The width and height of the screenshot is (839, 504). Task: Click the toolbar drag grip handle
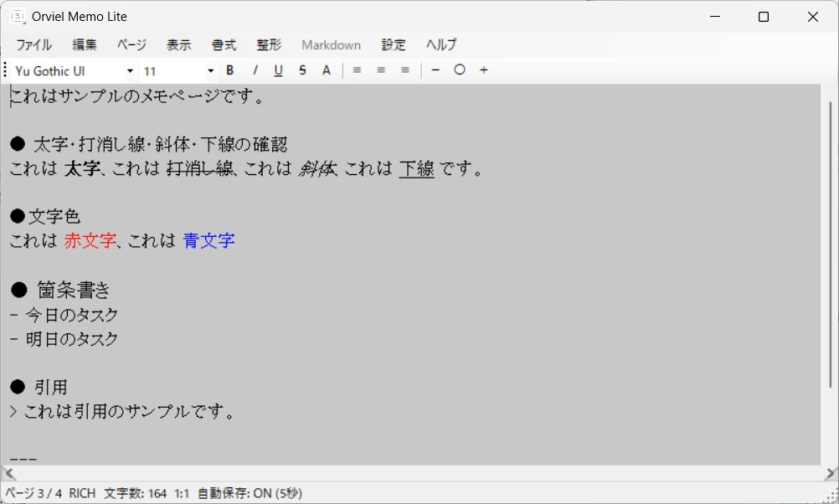(5, 70)
